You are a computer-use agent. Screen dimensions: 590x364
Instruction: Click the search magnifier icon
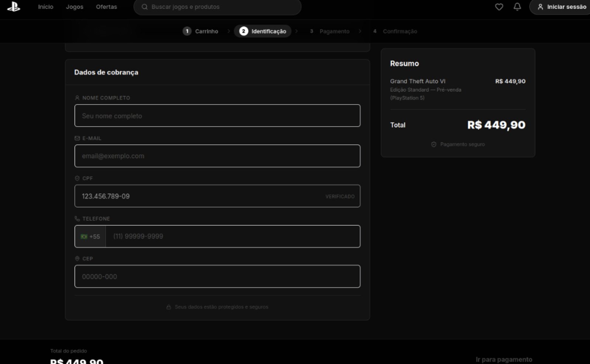pyautogui.click(x=145, y=7)
